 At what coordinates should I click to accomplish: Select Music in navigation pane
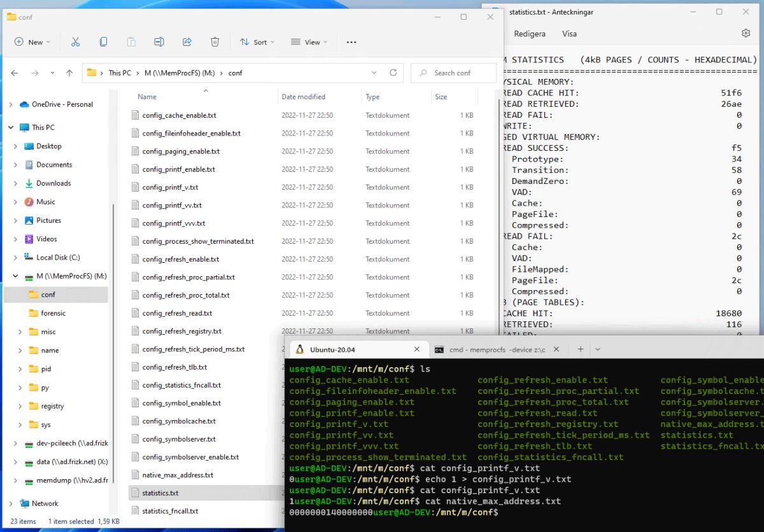click(x=46, y=202)
